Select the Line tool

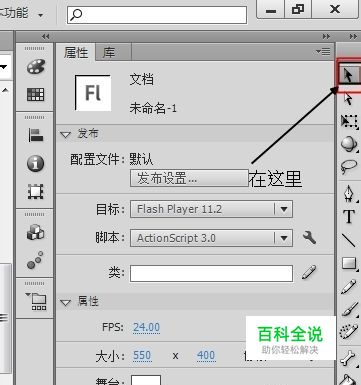[349, 240]
